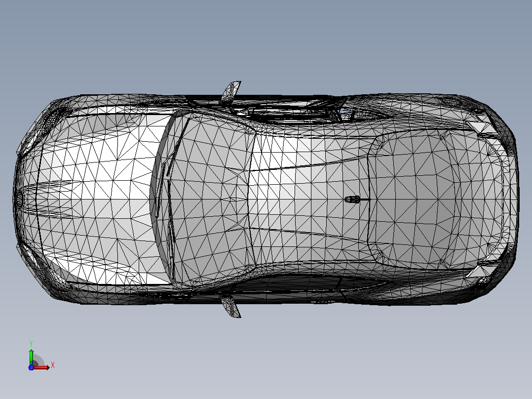The width and height of the screenshot is (532, 399).
Task: Click the green Y axis arrow of the triad
Action: tap(31, 357)
